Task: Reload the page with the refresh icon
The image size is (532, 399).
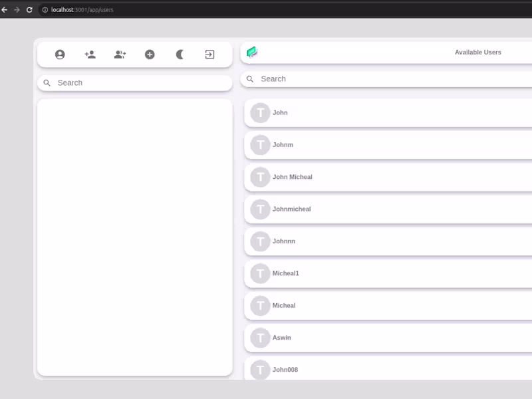Action: coord(29,10)
